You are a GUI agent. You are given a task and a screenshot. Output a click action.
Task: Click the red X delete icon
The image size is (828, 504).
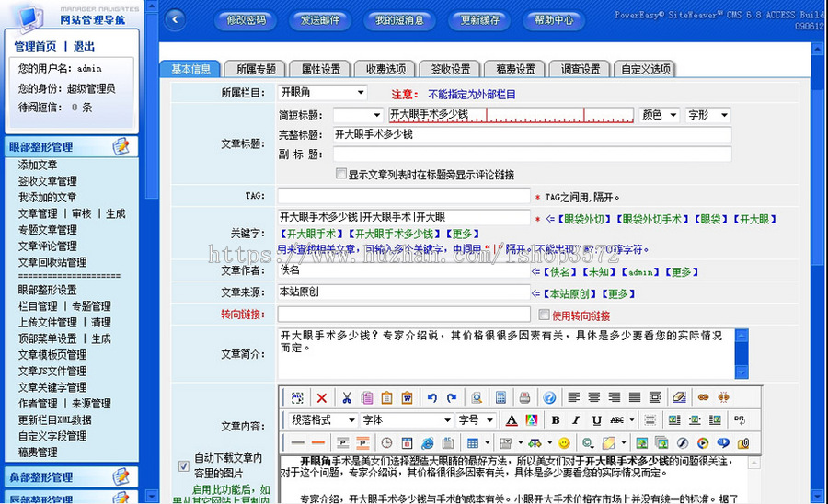(322, 398)
